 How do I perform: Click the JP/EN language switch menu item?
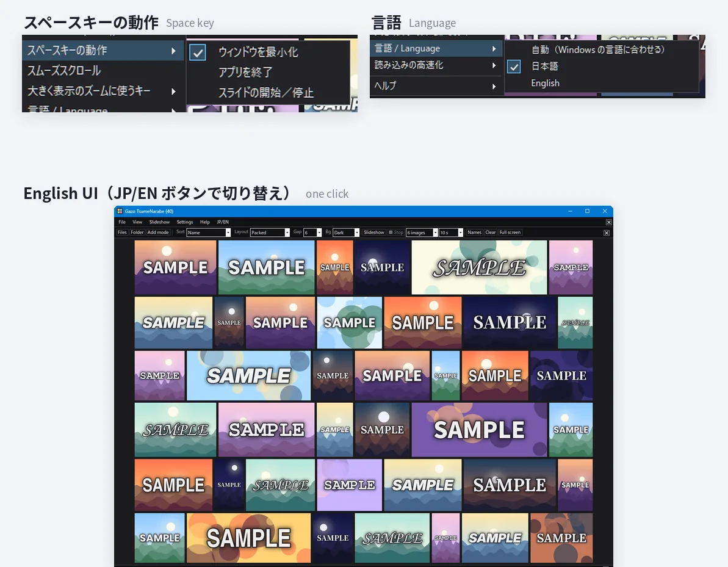[x=223, y=222]
